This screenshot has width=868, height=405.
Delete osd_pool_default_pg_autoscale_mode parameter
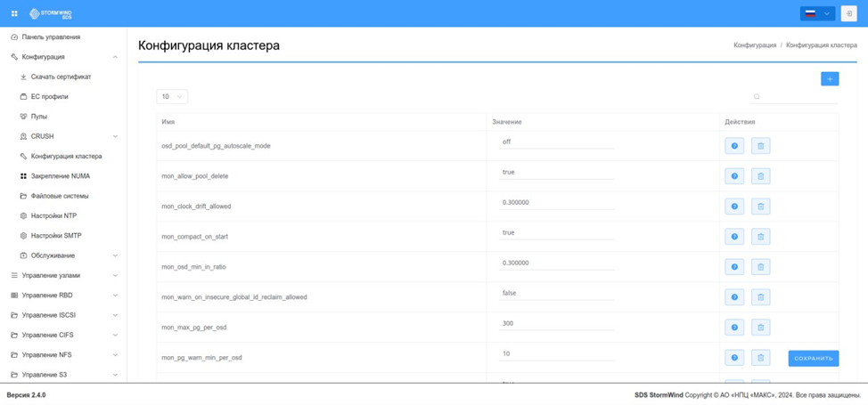[760, 146]
